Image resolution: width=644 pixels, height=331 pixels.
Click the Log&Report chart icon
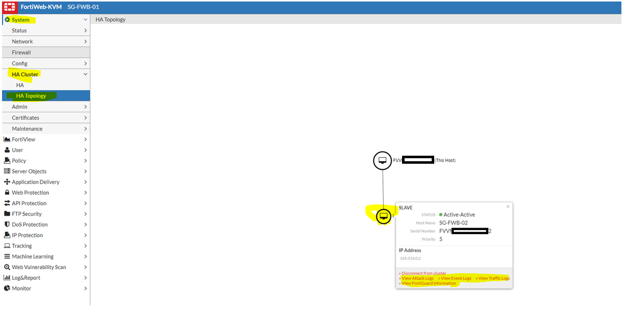tap(7, 278)
